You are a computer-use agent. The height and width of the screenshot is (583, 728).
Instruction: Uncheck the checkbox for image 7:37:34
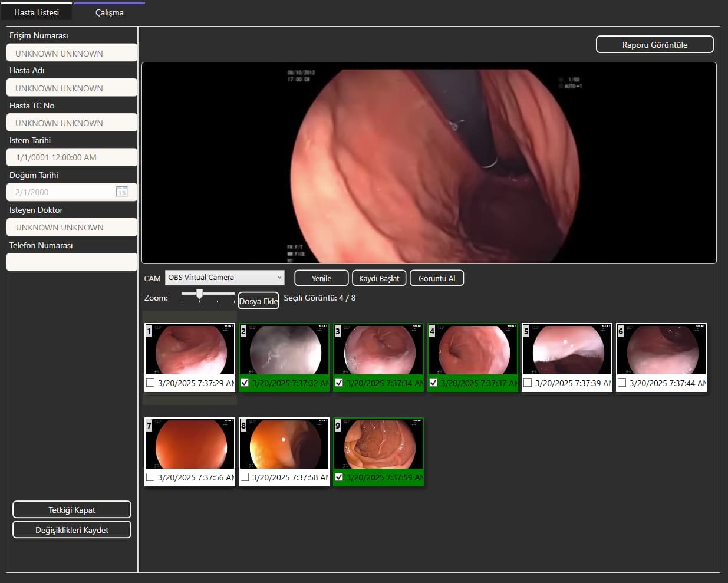339,383
